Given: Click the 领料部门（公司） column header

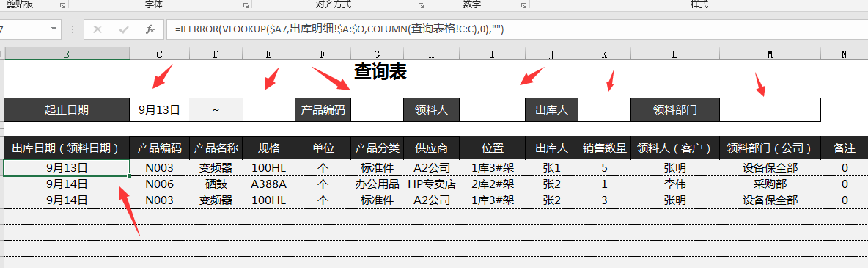Looking at the screenshot, I should tap(770, 148).
